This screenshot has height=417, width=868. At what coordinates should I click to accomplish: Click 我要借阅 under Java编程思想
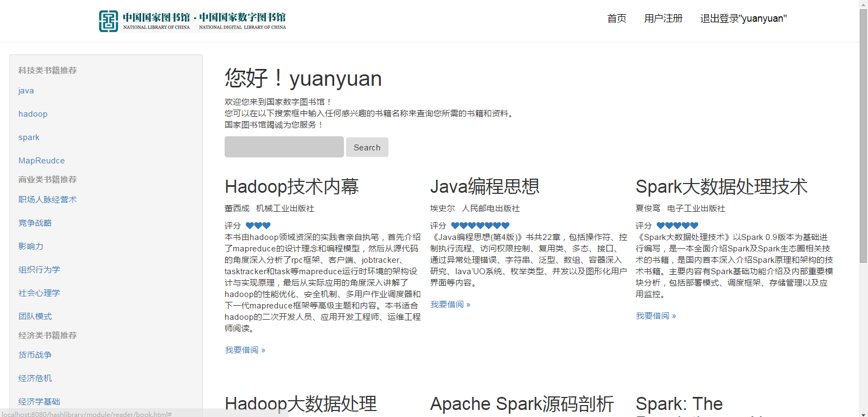450,305
